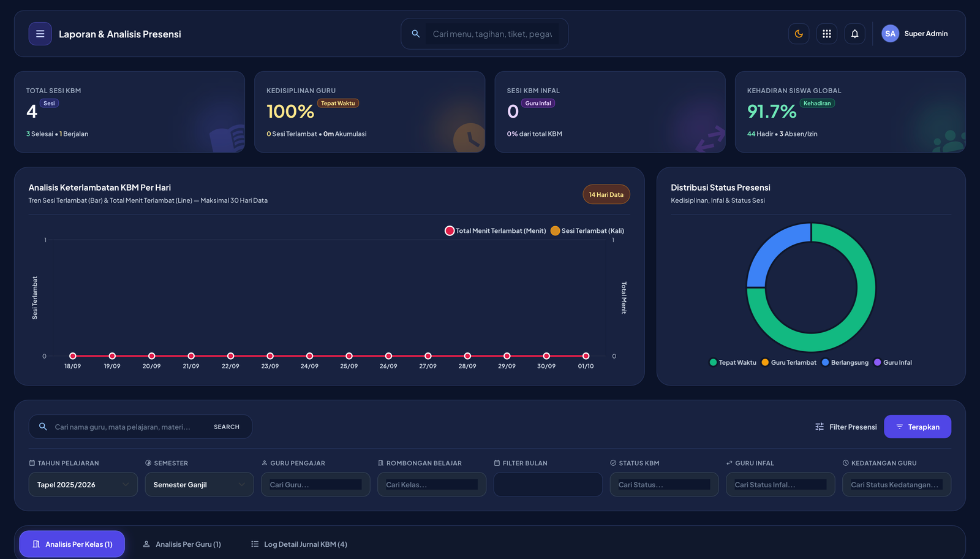Toggle Tepat Waktu donut legend
The height and width of the screenshot is (559, 980).
pyautogui.click(x=733, y=362)
